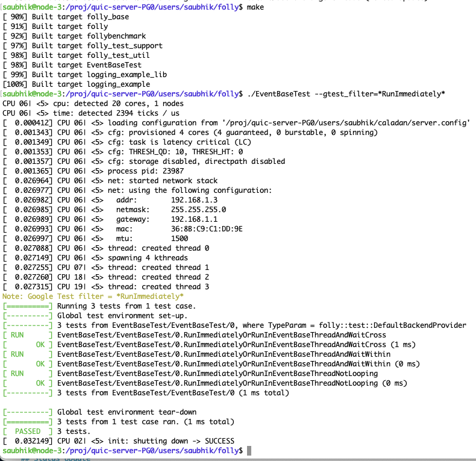Viewport: 476px width, 461px height.
Task: Click the RUN line for RunImmediatelyOrRunInEventBaseThreadAndWaitCross
Action: click(195, 335)
